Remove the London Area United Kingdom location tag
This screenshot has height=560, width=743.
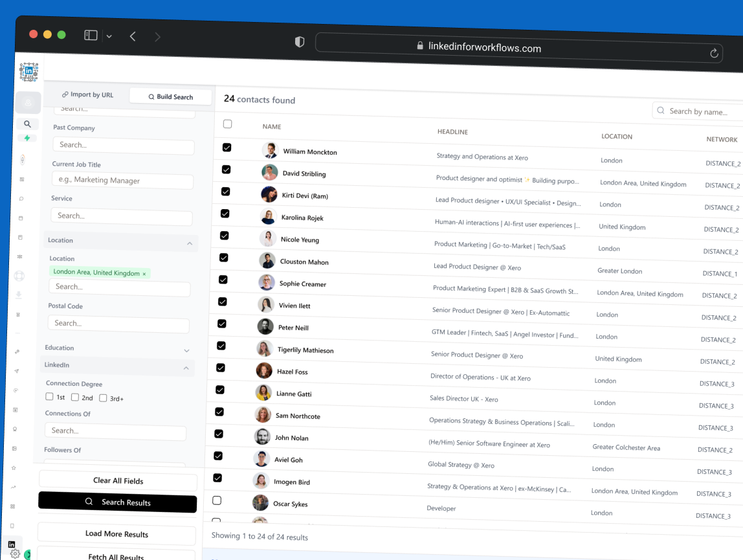[143, 273]
